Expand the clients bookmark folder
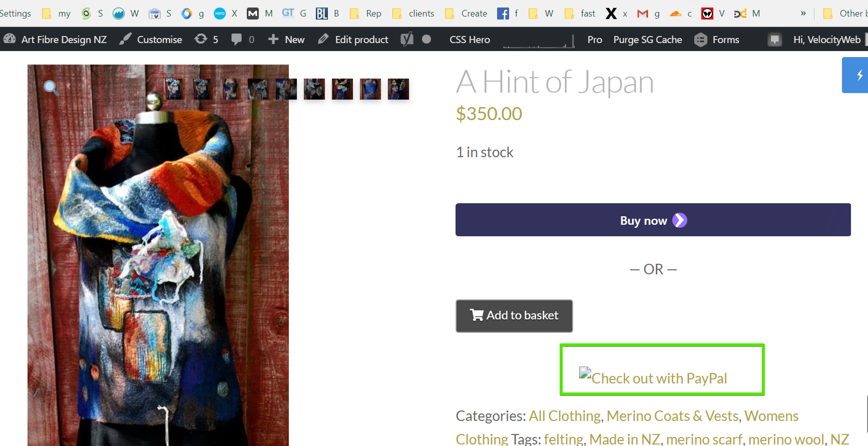The width and height of the screenshot is (868, 446). (413, 14)
